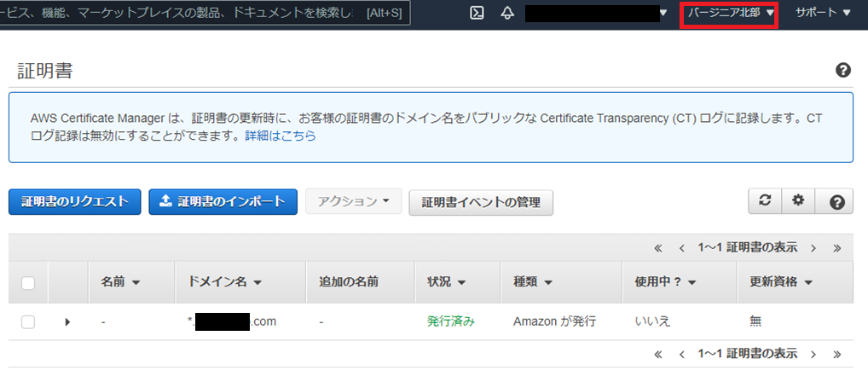Sort by ドメイン名 column

coord(225,282)
